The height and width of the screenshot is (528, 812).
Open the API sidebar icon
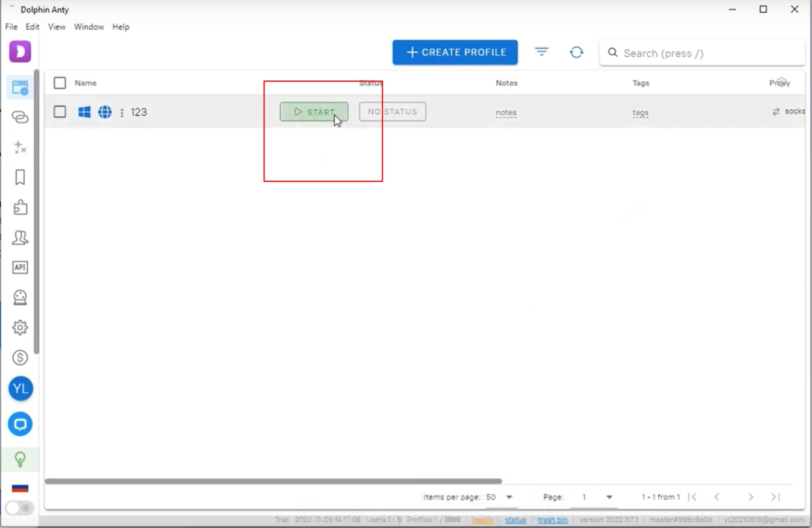click(x=20, y=267)
